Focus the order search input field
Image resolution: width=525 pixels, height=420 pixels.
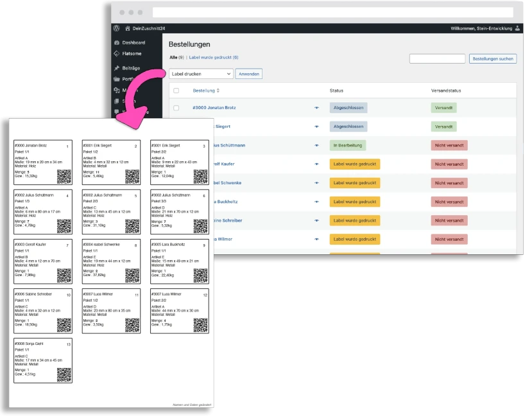tap(437, 58)
